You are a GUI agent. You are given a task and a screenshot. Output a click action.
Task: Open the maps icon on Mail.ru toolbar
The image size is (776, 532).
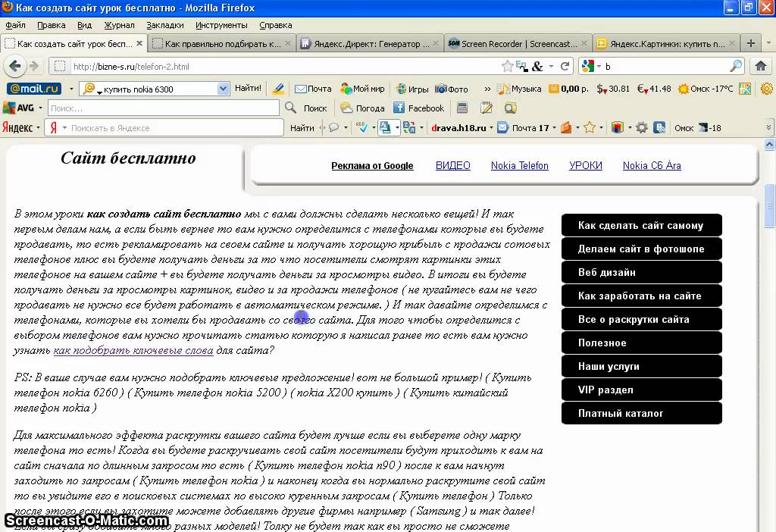[745, 89]
